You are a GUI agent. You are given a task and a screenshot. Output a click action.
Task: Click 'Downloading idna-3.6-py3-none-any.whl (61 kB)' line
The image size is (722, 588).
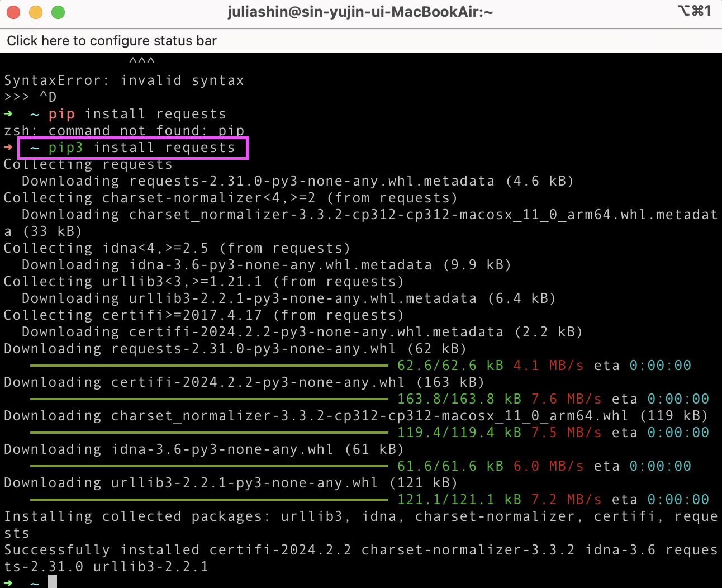tap(204, 449)
